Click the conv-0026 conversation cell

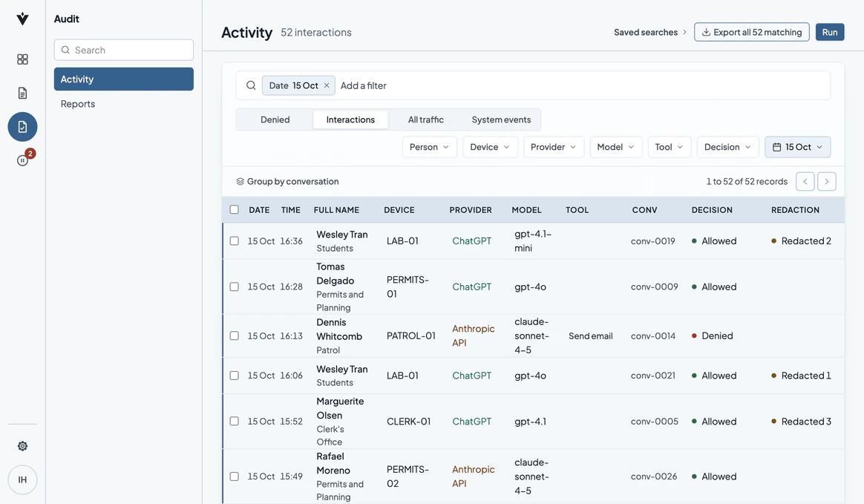654,477
